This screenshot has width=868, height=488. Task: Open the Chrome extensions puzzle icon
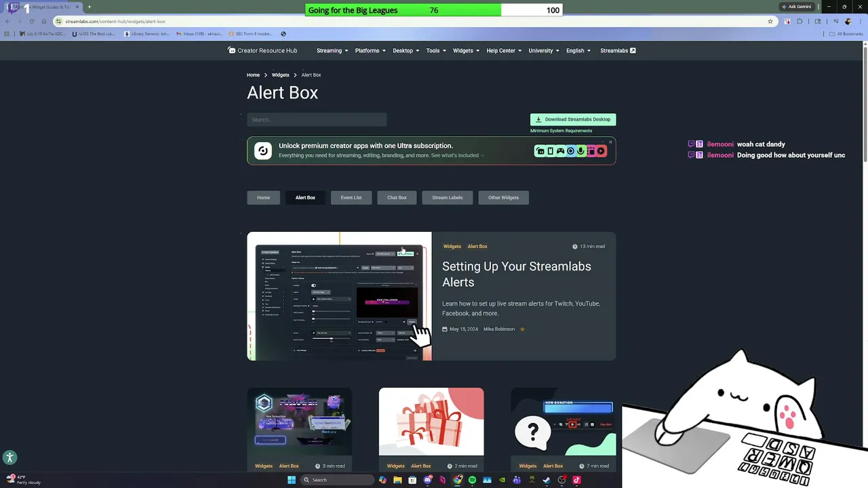[x=800, y=21]
